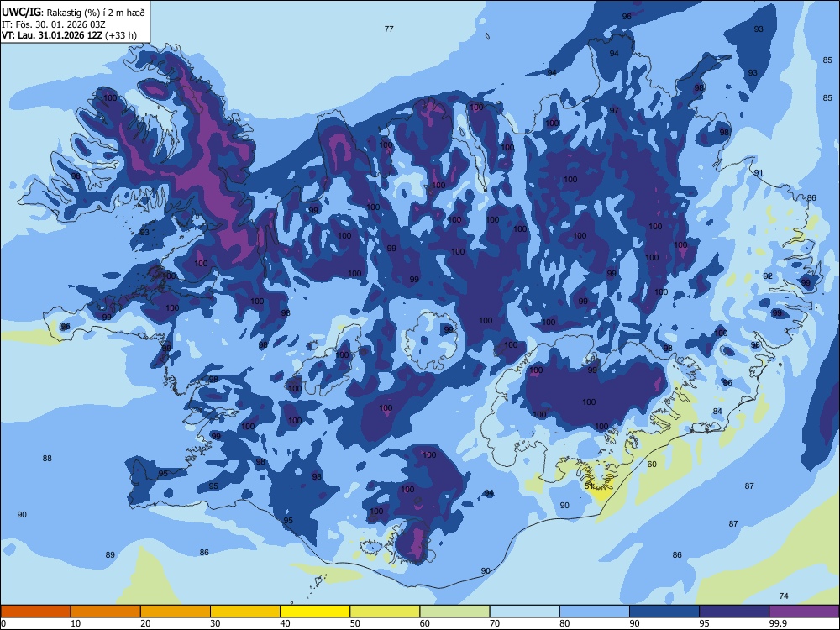Click the dark orange 0–10 legend swatch
Image resolution: width=840 pixels, height=630 pixels.
pyautogui.click(x=35, y=612)
